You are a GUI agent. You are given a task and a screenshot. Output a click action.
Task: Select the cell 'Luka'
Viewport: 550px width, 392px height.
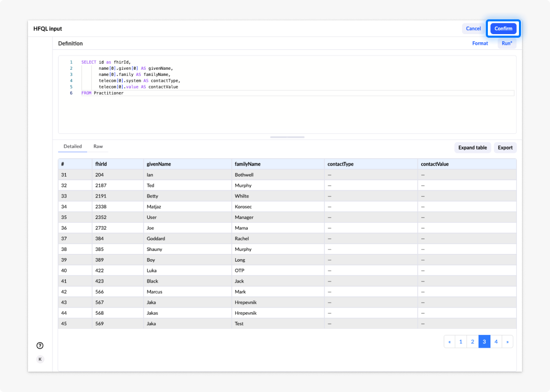pos(187,270)
